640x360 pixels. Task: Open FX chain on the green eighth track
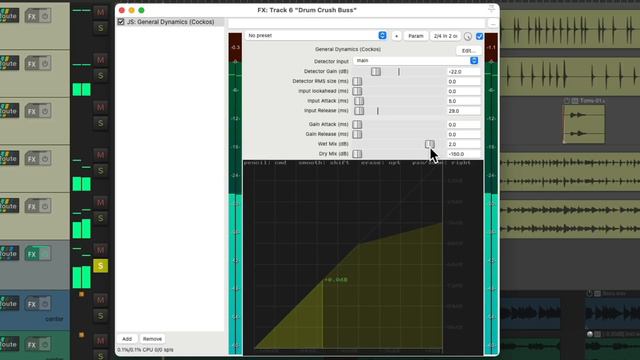click(x=31, y=345)
